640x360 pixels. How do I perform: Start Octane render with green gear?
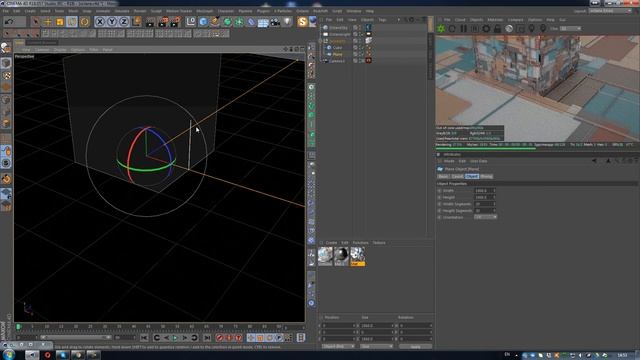tap(441, 29)
